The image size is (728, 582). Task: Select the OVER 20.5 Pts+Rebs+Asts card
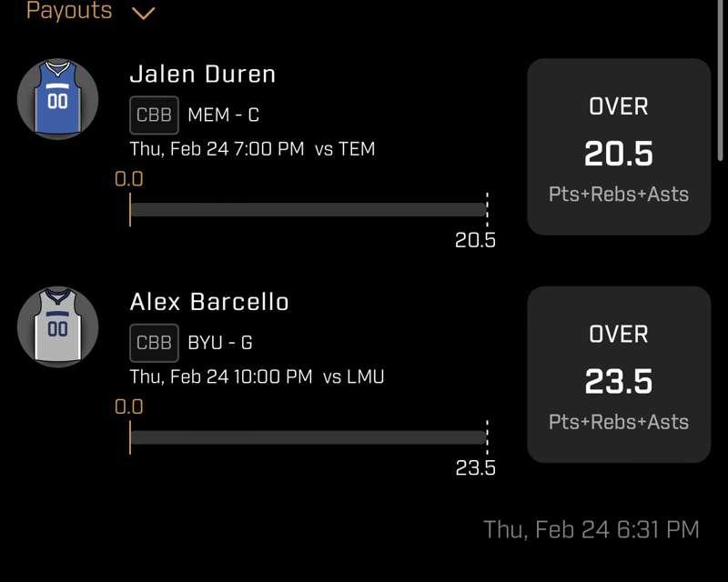[x=619, y=146]
